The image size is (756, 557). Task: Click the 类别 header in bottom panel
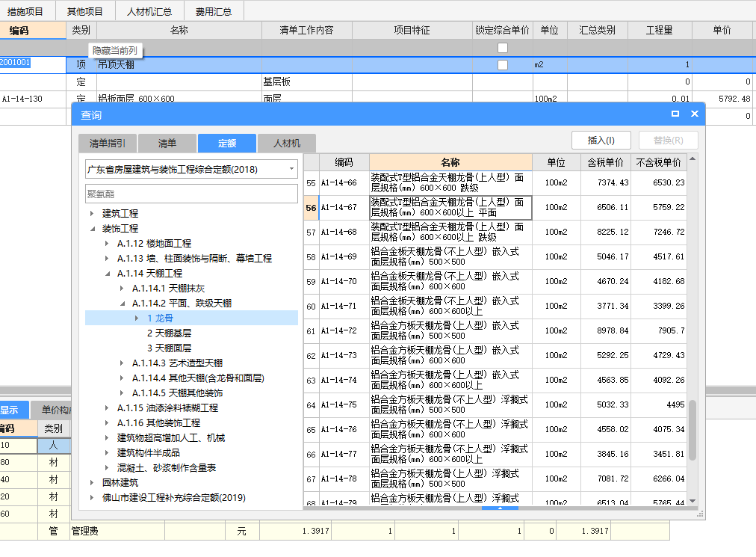pyautogui.click(x=54, y=428)
